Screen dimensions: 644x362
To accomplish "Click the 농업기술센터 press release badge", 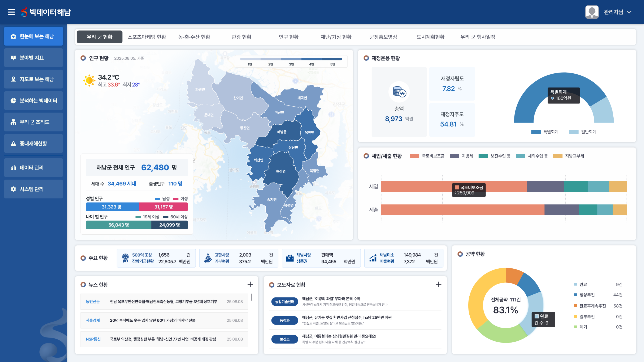I will [284, 301].
